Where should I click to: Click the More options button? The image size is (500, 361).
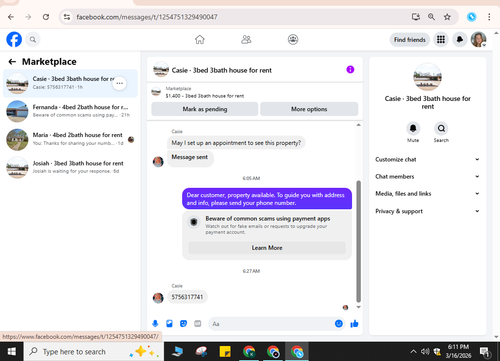pyautogui.click(x=309, y=109)
